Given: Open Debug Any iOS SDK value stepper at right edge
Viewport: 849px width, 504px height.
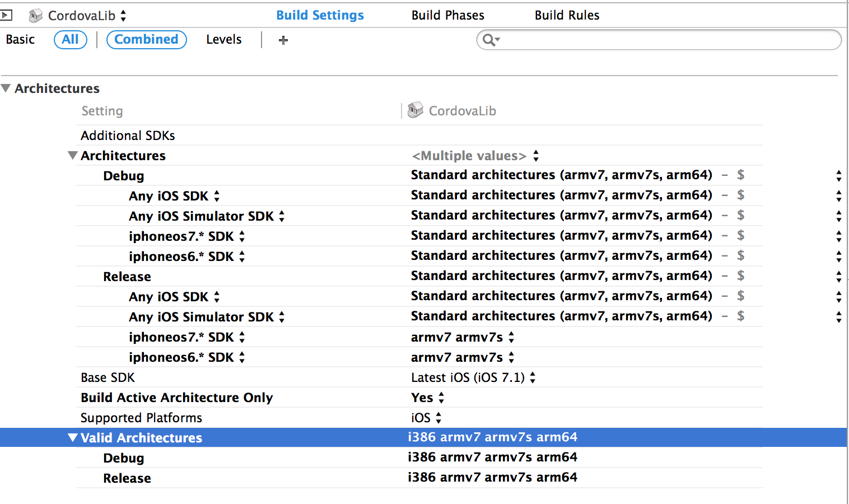Looking at the screenshot, I should coord(838,195).
